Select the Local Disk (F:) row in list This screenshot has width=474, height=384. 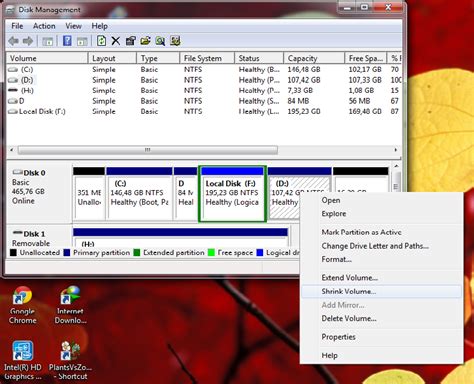tap(204, 111)
